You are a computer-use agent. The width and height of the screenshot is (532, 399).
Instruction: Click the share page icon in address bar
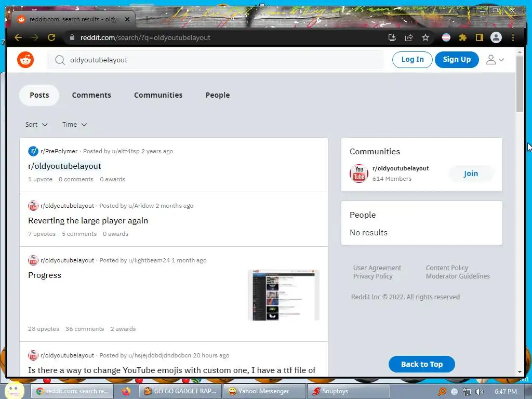409,37
